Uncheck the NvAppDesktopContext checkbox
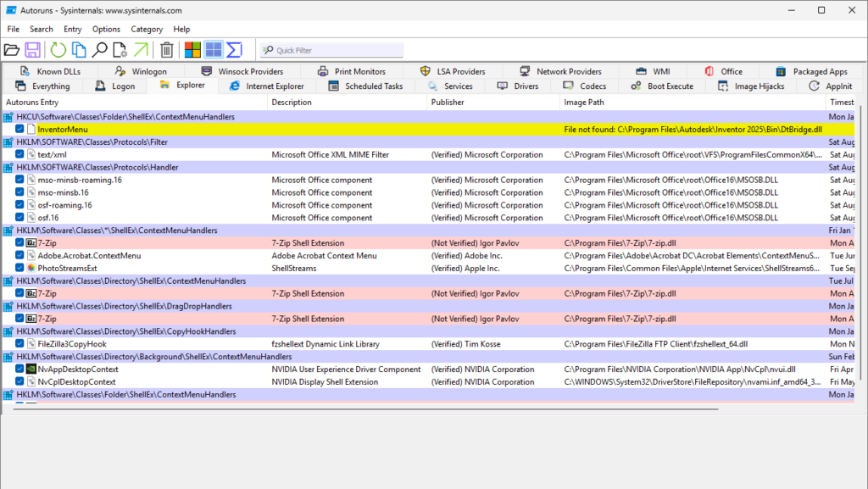 (19, 369)
